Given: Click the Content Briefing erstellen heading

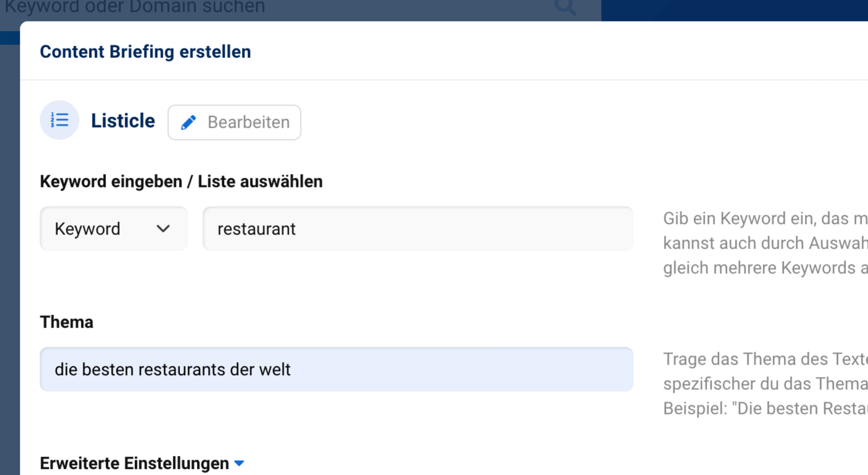Looking at the screenshot, I should click(145, 52).
